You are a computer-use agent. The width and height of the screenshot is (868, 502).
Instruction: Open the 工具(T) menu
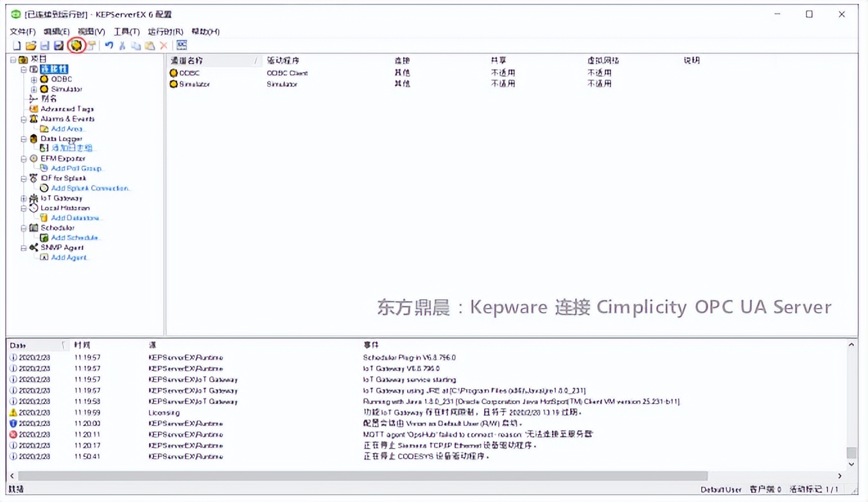click(126, 31)
